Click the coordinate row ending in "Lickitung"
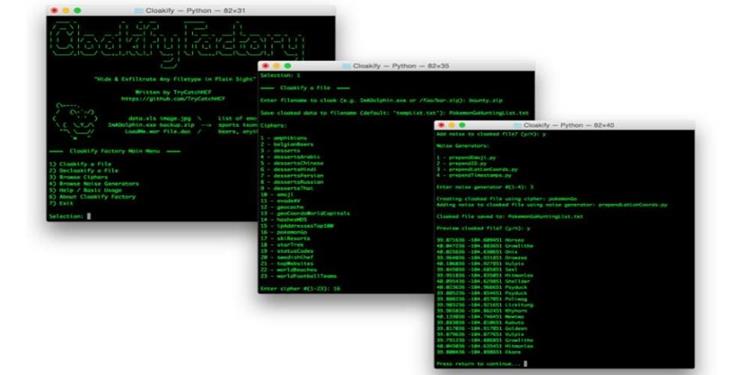 485,304
